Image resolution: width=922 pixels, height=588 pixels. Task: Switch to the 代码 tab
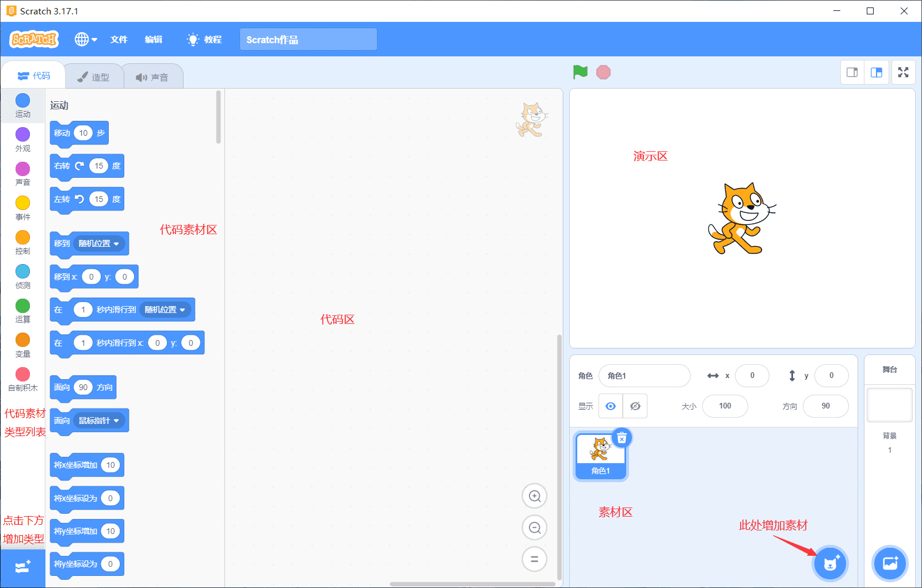33,76
